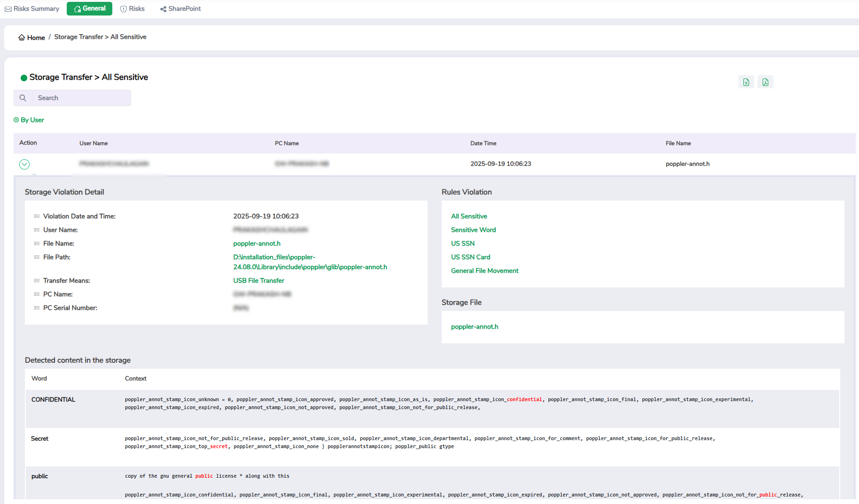Click the US SSN Card rule
The height and width of the screenshot is (504, 859).
[470, 257]
